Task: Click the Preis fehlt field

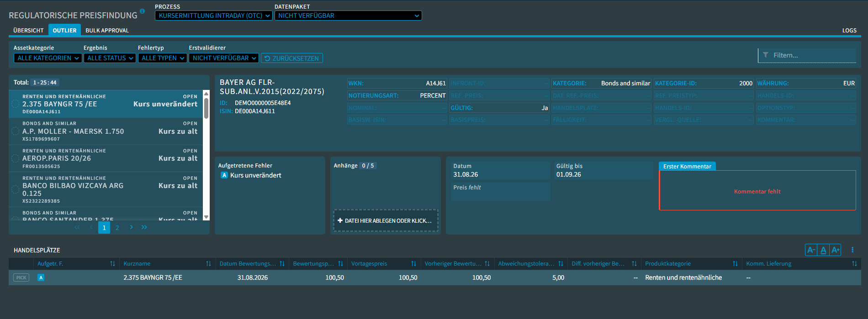Action: 501,191
